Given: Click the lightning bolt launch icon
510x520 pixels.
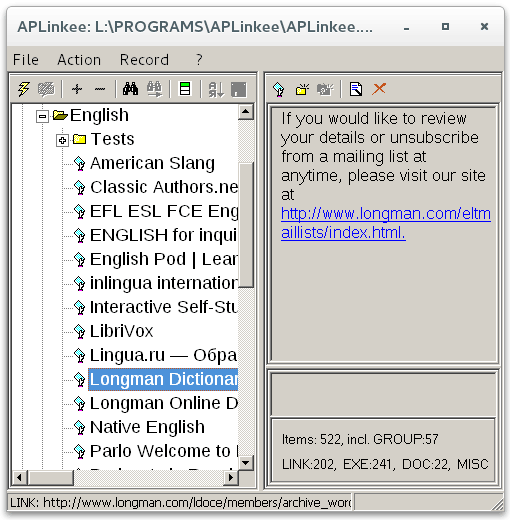Looking at the screenshot, I should click(24, 89).
